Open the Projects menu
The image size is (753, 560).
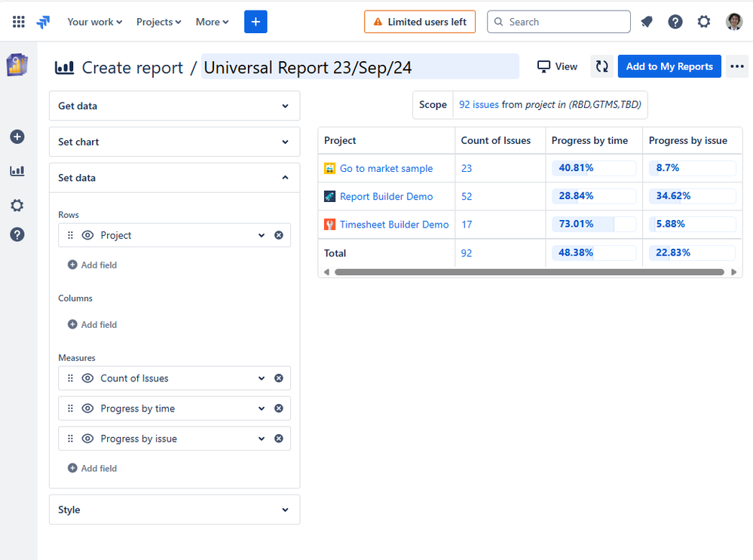[158, 22]
